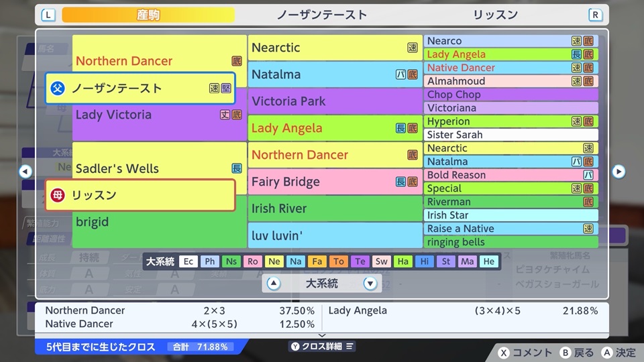Click the 合計 71.88% cross total
Image resolution: width=644 pixels, height=362 pixels.
[201, 347]
